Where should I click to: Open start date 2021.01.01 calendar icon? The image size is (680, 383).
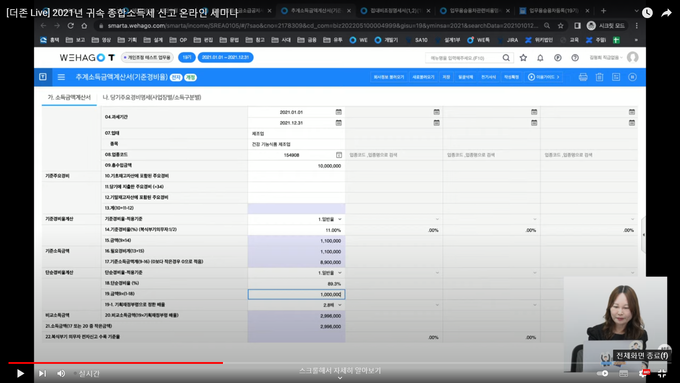coord(338,112)
